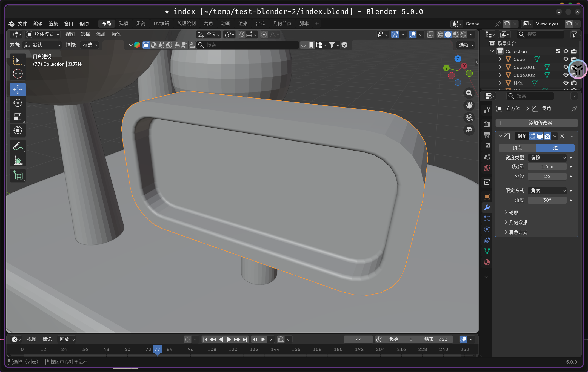Open the 宽度类型 偏移 dropdown
This screenshot has width=588, height=372.
(547, 158)
